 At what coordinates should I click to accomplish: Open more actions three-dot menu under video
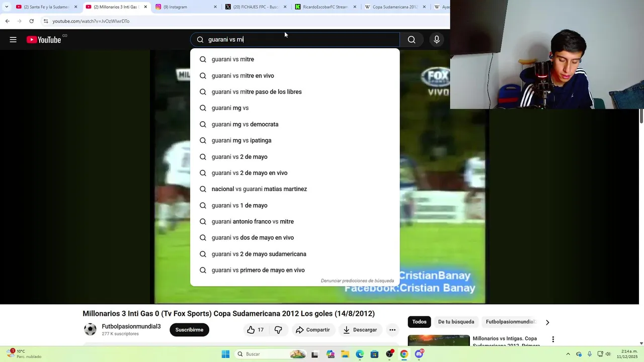pyautogui.click(x=392, y=330)
